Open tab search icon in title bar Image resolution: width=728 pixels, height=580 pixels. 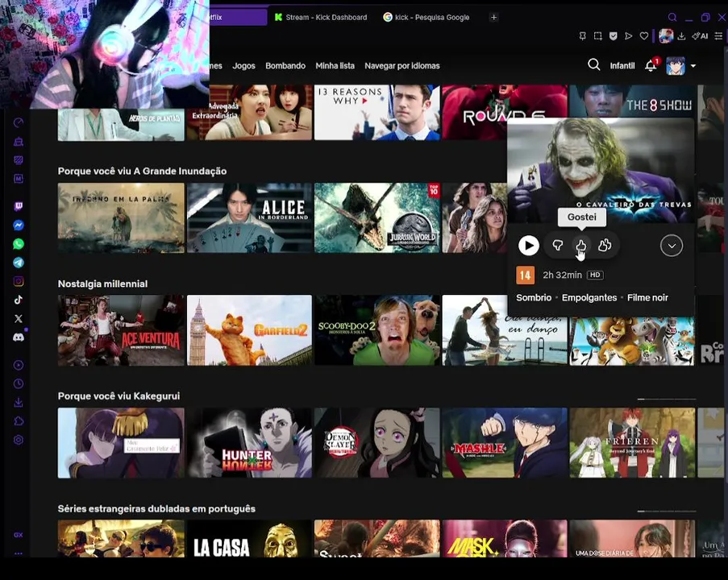pyautogui.click(x=672, y=18)
